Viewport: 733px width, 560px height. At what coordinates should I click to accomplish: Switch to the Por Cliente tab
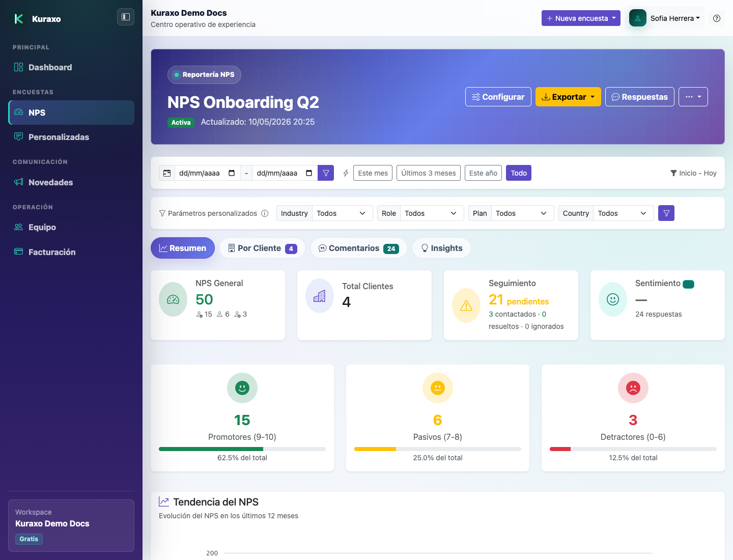coord(262,248)
